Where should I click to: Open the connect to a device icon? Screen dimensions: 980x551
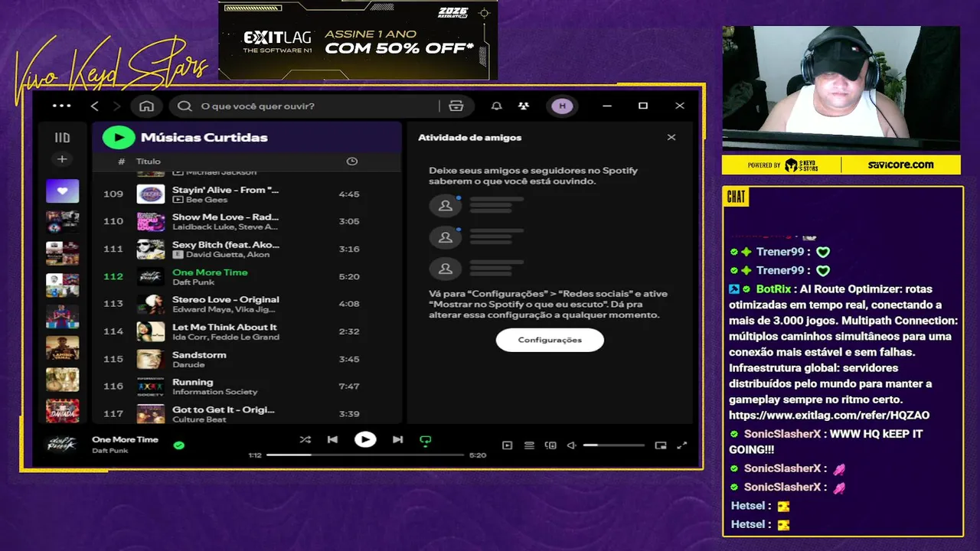pos(550,445)
